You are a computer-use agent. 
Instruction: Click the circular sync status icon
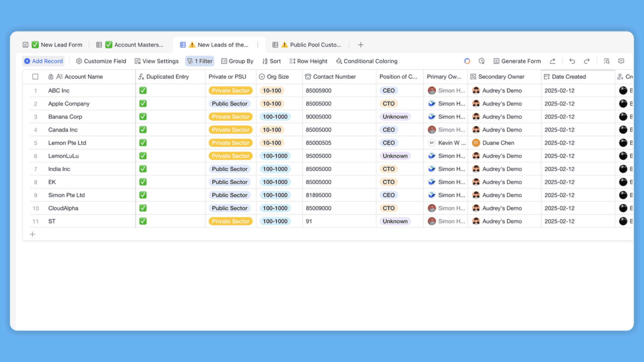tap(467, 61)
